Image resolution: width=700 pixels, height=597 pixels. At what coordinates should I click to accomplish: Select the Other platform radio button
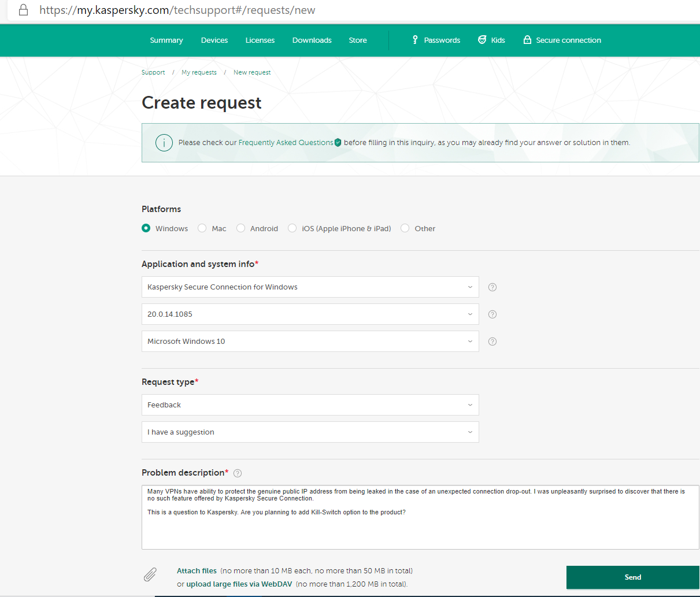(405, 228)
